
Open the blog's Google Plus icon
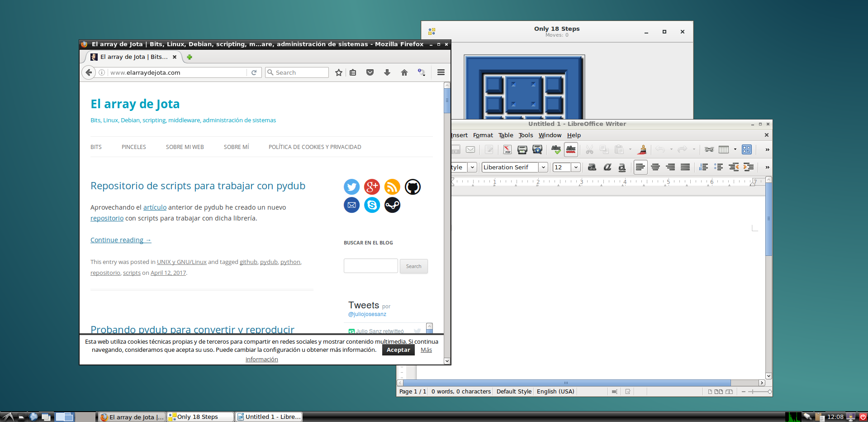(372, 187)
